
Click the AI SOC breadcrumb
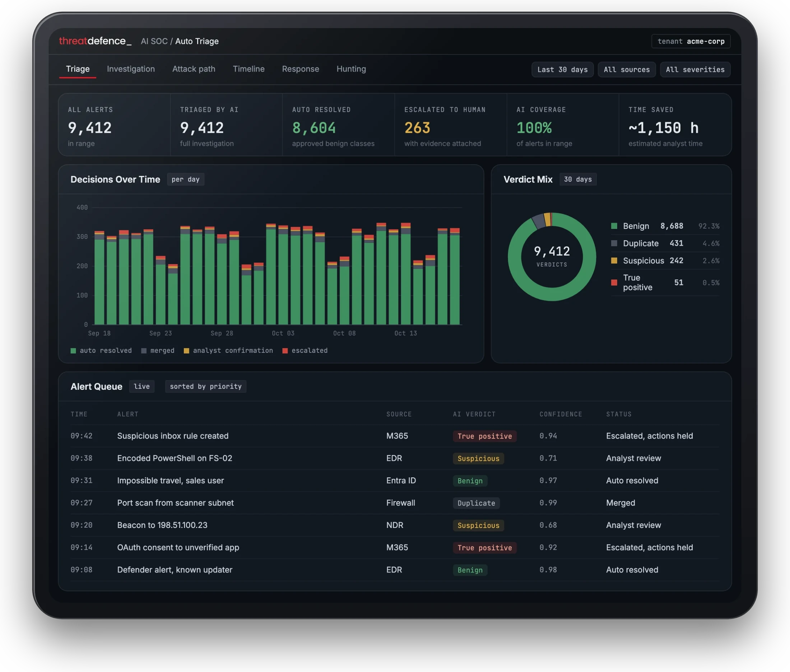(x=154, y=41)
